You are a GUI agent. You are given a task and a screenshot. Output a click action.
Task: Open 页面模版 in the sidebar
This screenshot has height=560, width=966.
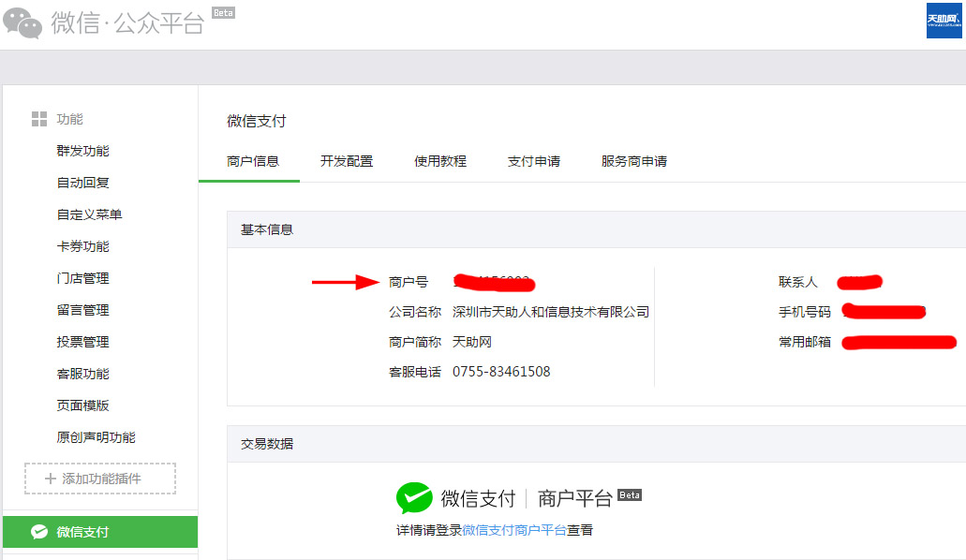pos(82,405)
